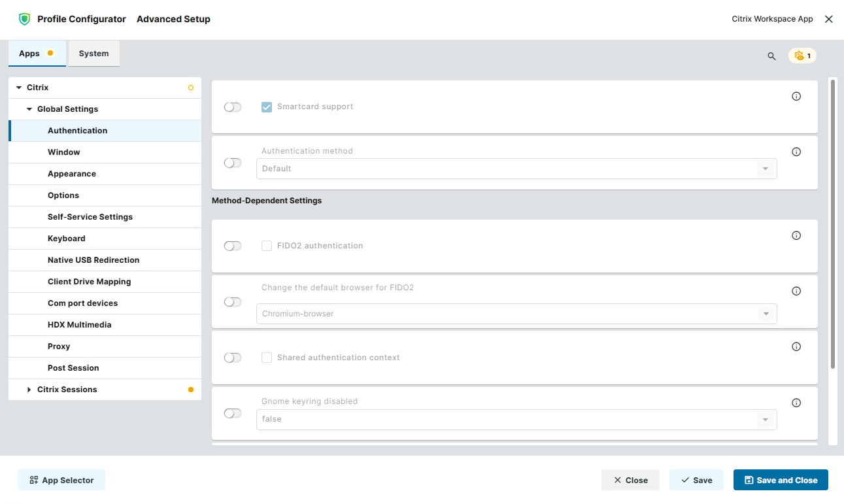The height and width of the screenshot is (504, 844).
Task: Enable the Smartcard support toggle
Action: pos(233,107)
